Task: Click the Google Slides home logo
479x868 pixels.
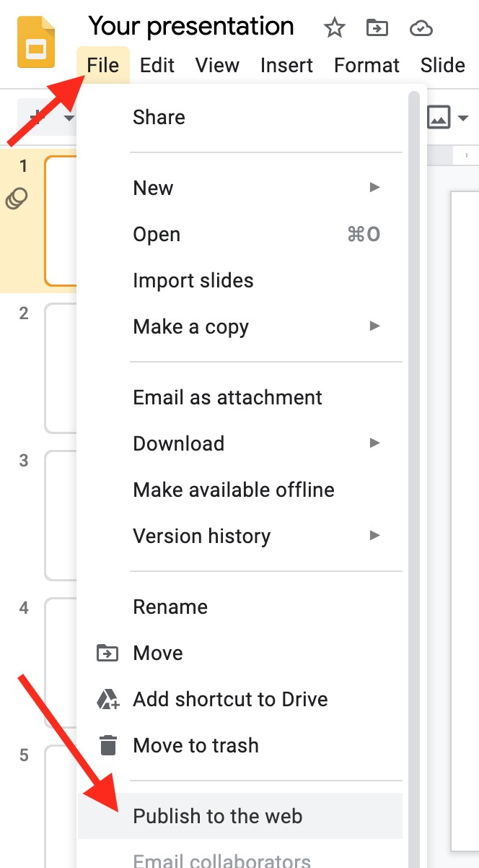Action: 36,43
